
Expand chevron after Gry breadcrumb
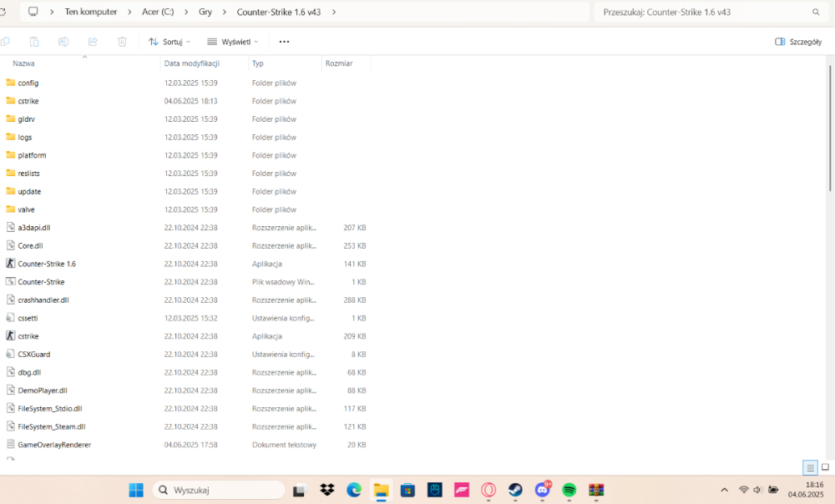click(224, 12)
